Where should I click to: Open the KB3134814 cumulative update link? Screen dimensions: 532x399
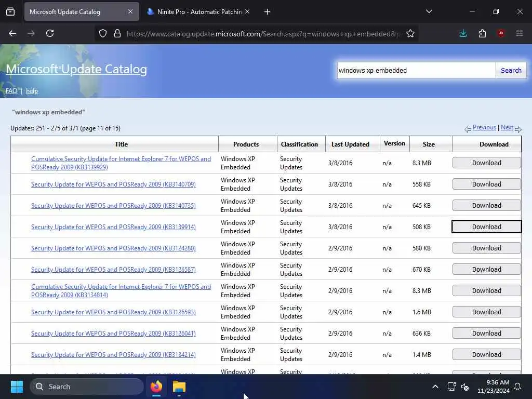(x=121, y=291)
